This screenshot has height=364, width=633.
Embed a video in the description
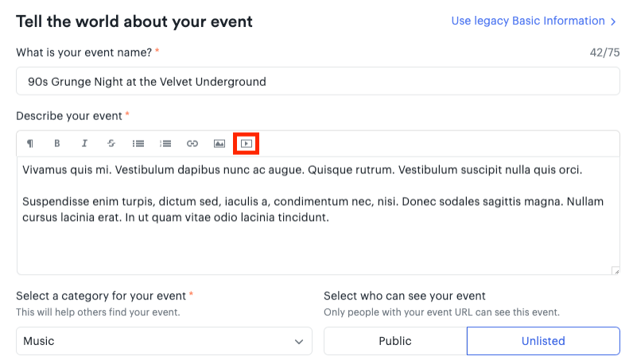pos(247,143)
